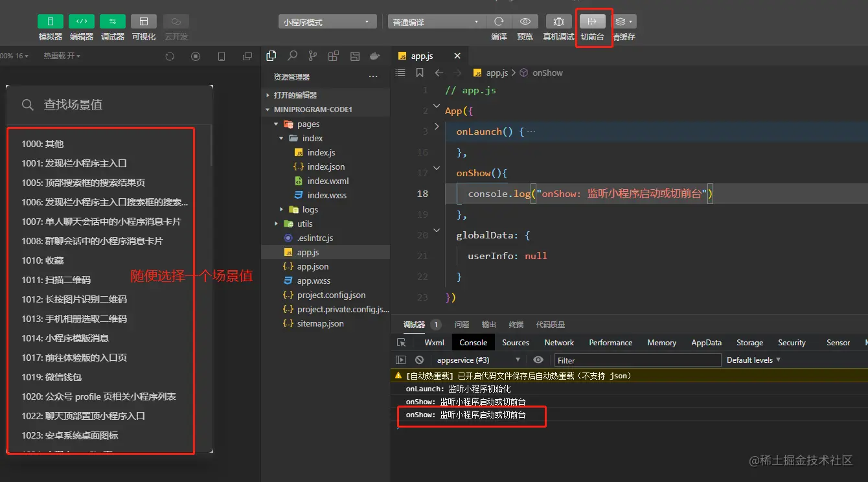The width and height of the screenshot is (868, 482).
Task: Click the simulator phone device icon
Action: (x=222, y=57)
